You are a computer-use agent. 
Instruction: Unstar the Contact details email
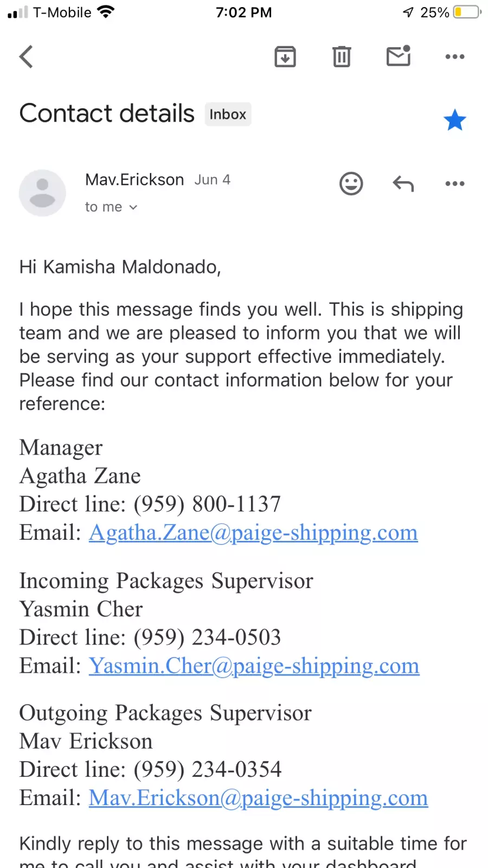[454, 120]
